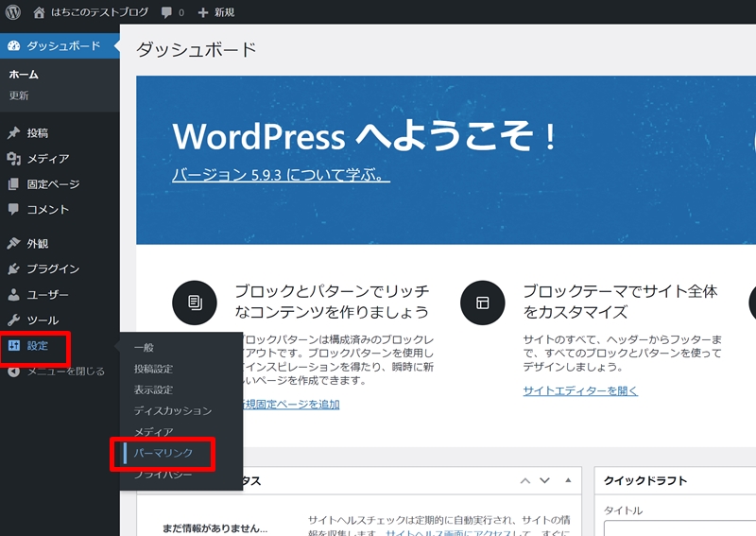Select 更新 under dashboard

click(19, 95)
